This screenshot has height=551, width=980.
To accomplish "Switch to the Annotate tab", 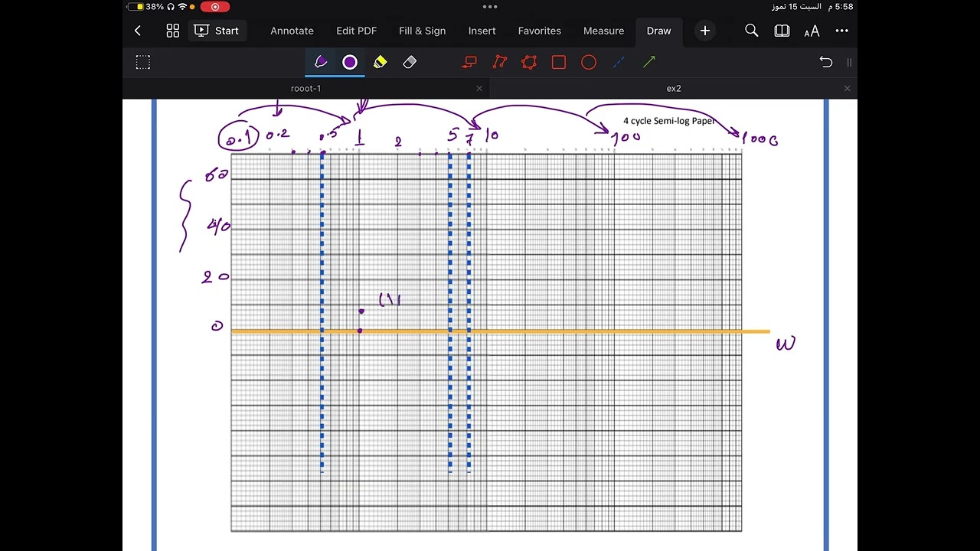I will point(292,31).
